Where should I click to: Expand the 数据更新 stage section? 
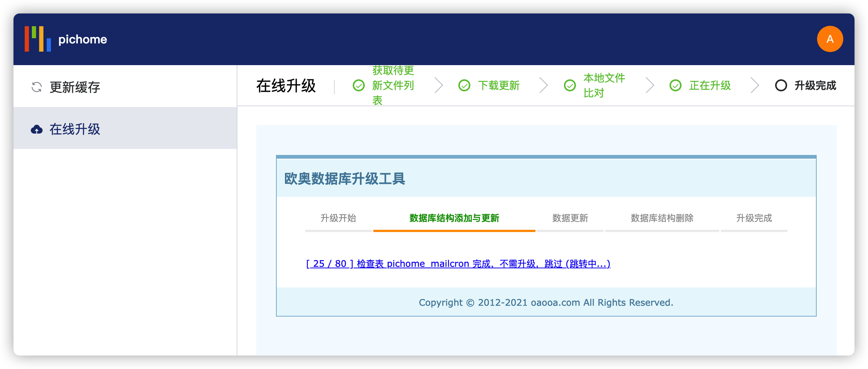[x=570, y=218]
